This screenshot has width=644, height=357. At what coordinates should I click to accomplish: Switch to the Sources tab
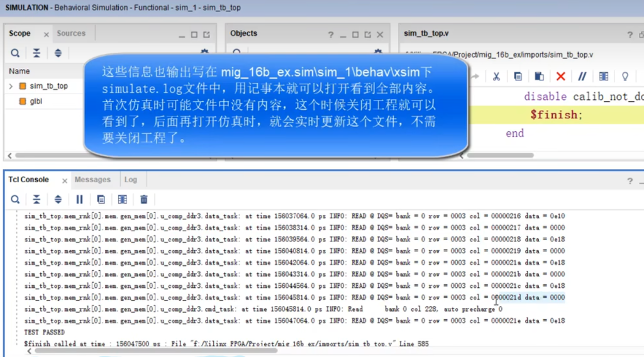pyautogui.click(x=71, y=33)
